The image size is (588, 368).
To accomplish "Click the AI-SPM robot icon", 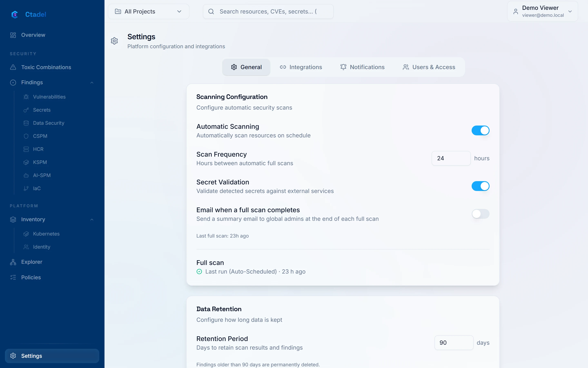I will (26, 175).
